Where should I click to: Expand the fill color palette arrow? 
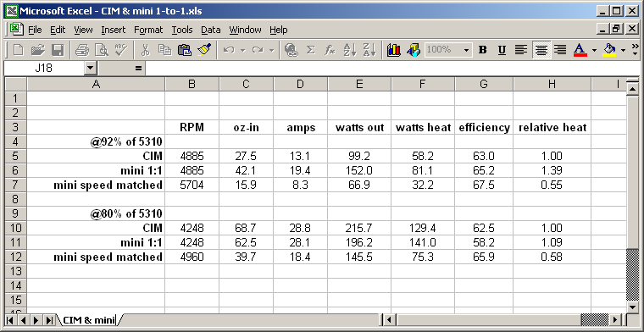623,50
